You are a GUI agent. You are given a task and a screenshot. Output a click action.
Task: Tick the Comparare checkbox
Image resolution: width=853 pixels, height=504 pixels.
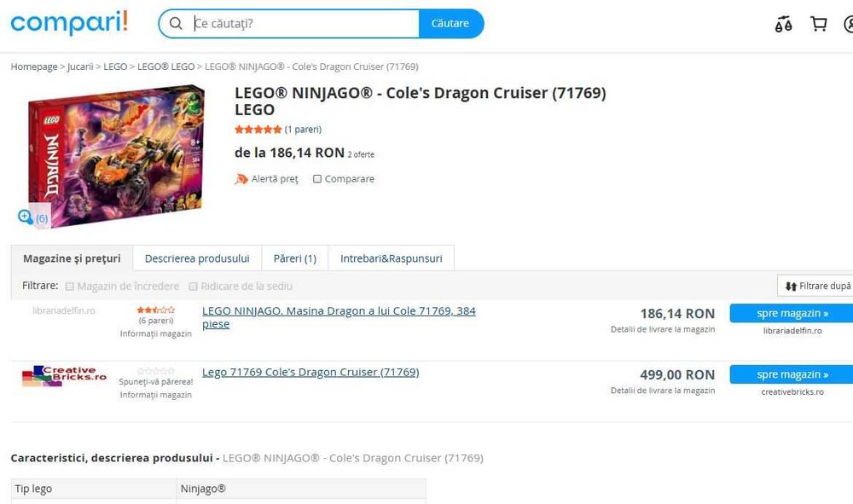[317, 179]
